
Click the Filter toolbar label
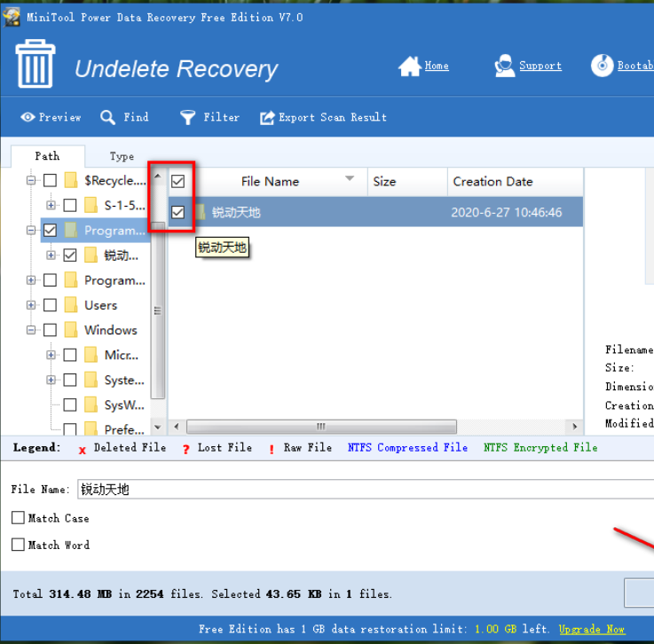point(222,118)
